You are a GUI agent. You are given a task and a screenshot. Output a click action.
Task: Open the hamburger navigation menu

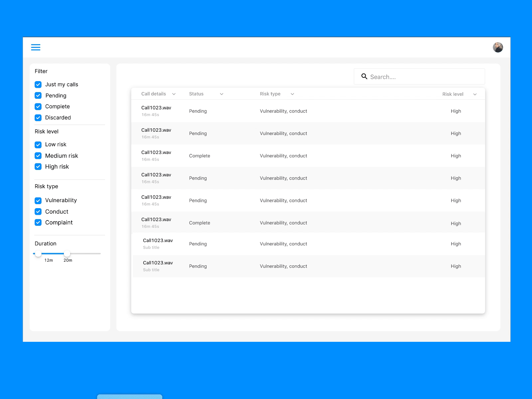pyautogui.click(x=36, y=47)
